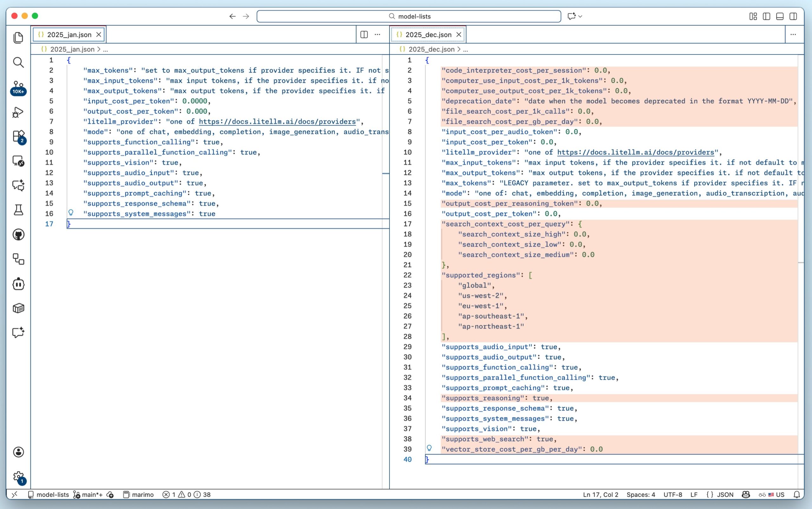Switch to the 2025_dec.json tab
812x509 pixels.
click(428, 34)
